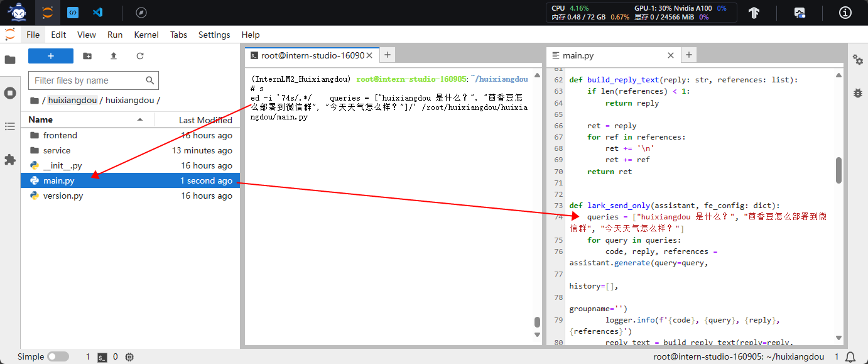Select the main.py file in browser

point(131,180)
